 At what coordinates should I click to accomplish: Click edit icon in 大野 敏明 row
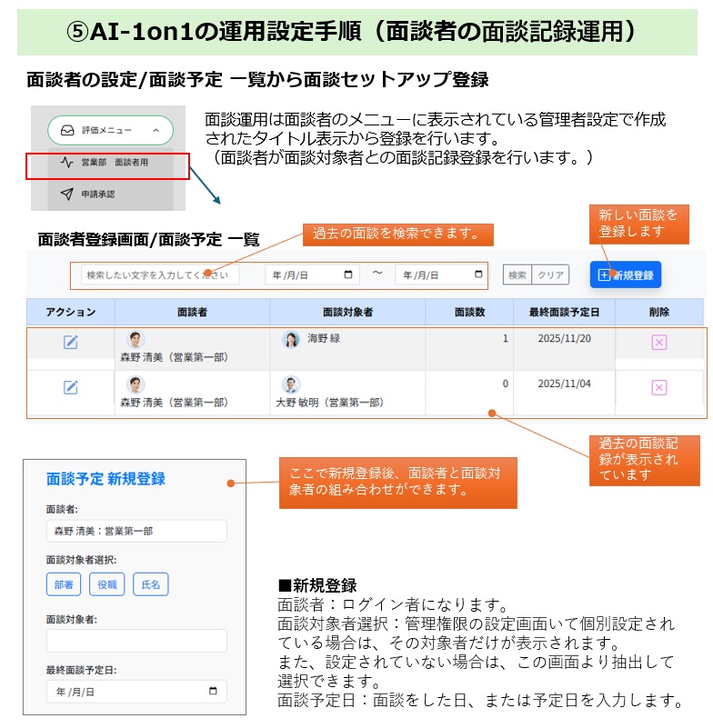pyautogui.click(x=70, y=387)
